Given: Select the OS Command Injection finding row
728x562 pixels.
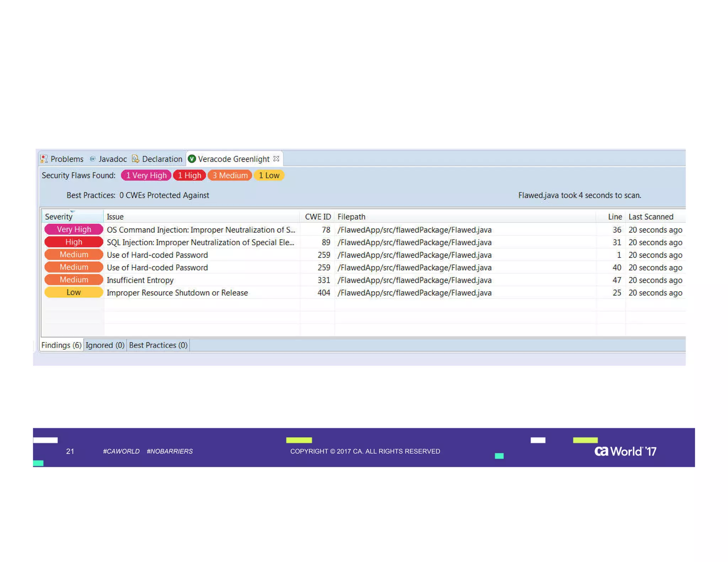Looking at the screenshot, I should pyautogui.click(x=201, y=230).
